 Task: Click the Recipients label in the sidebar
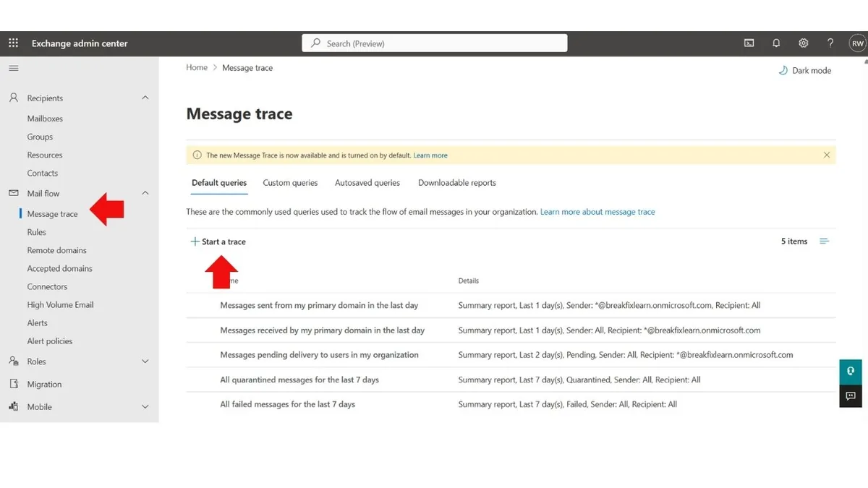[x=45, y=98]
